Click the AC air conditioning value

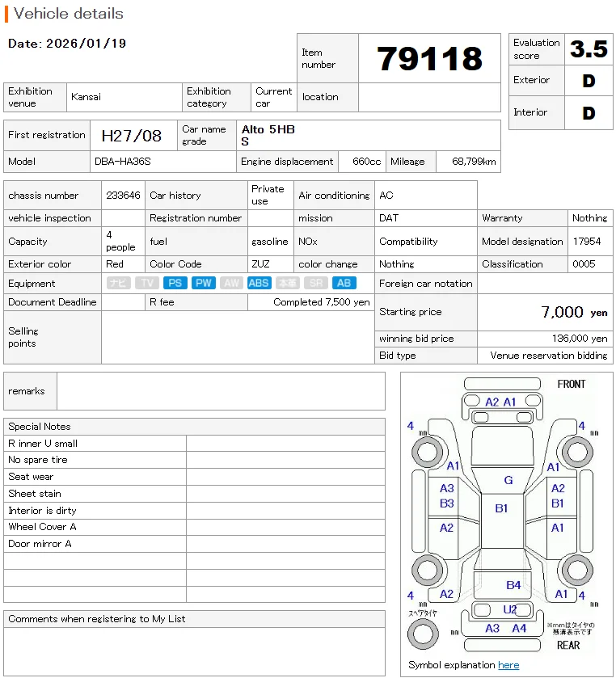(x=386, y=196)
